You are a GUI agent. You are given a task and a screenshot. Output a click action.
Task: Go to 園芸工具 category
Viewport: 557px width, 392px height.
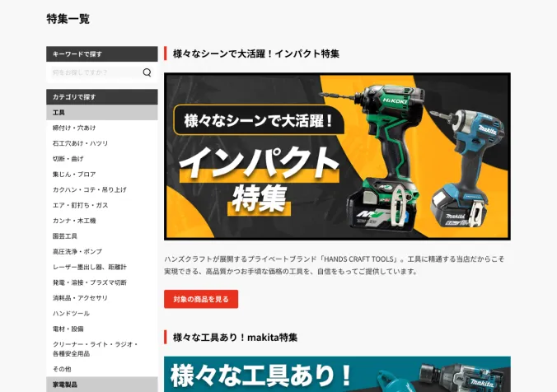tap(65, 236)
